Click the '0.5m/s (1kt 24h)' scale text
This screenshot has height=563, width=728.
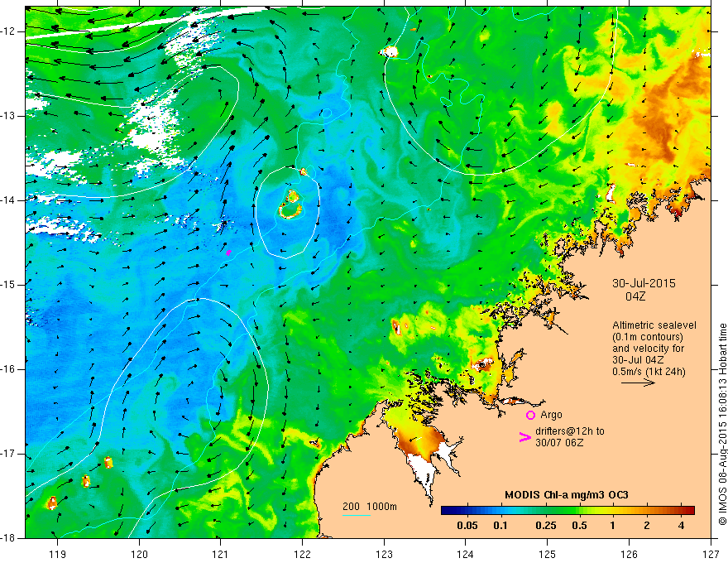click(x=649, y=372)
